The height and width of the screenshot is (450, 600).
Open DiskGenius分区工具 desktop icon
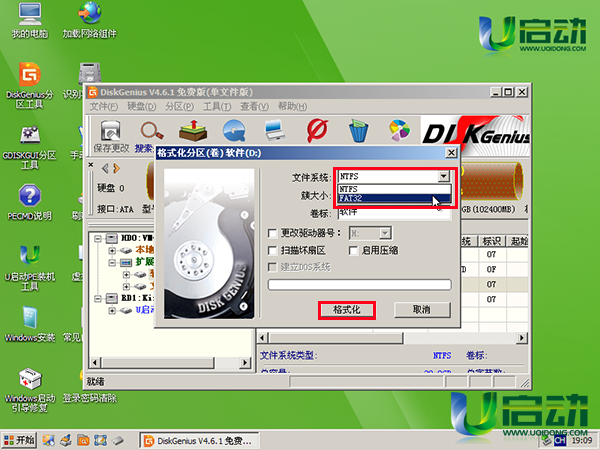29,86
